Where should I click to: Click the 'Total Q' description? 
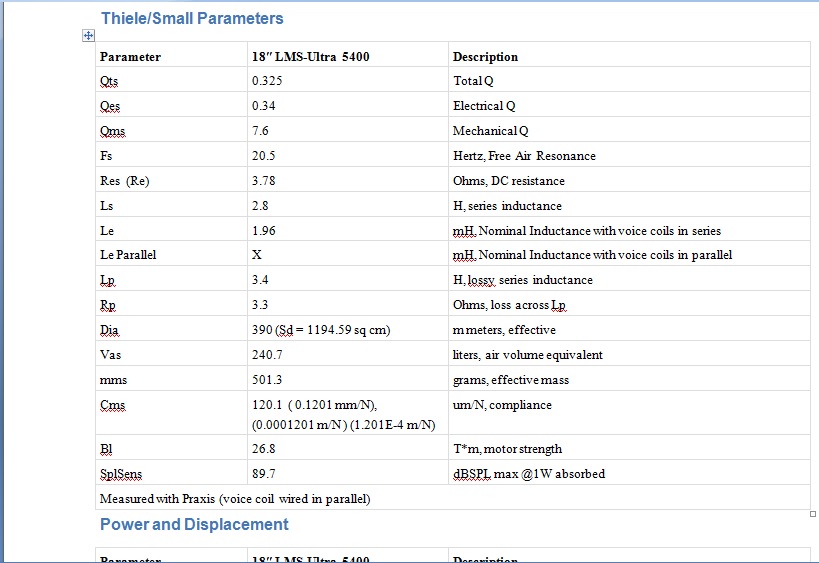473,81
